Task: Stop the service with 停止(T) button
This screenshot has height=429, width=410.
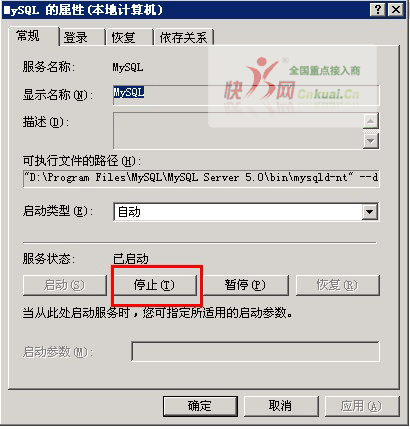Action: coord(154,285)
